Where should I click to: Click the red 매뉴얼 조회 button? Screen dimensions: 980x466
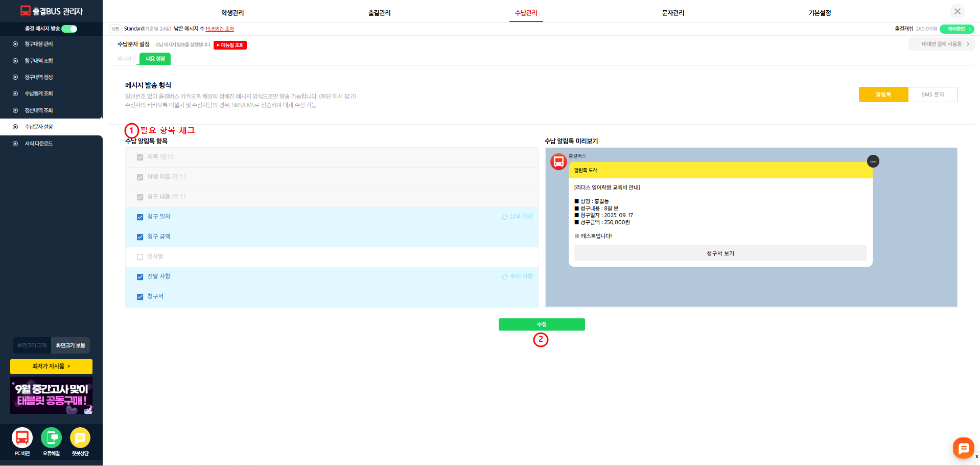(230, 45)
